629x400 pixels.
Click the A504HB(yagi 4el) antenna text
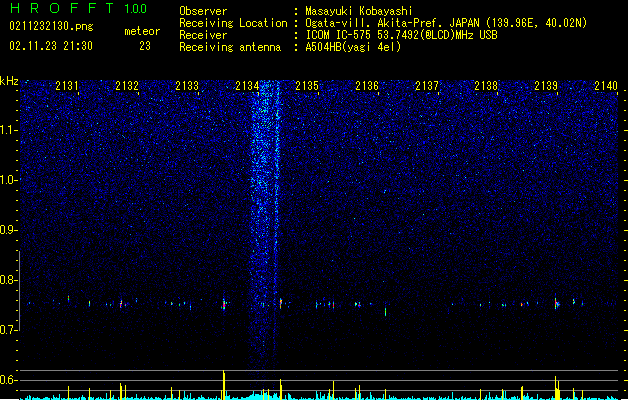tap(353, 47)
